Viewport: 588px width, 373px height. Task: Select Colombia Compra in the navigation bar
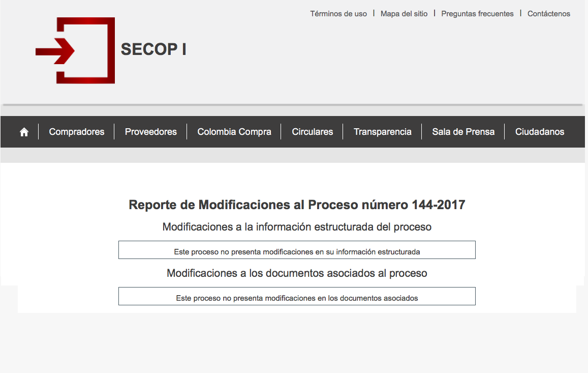[234, 132]
